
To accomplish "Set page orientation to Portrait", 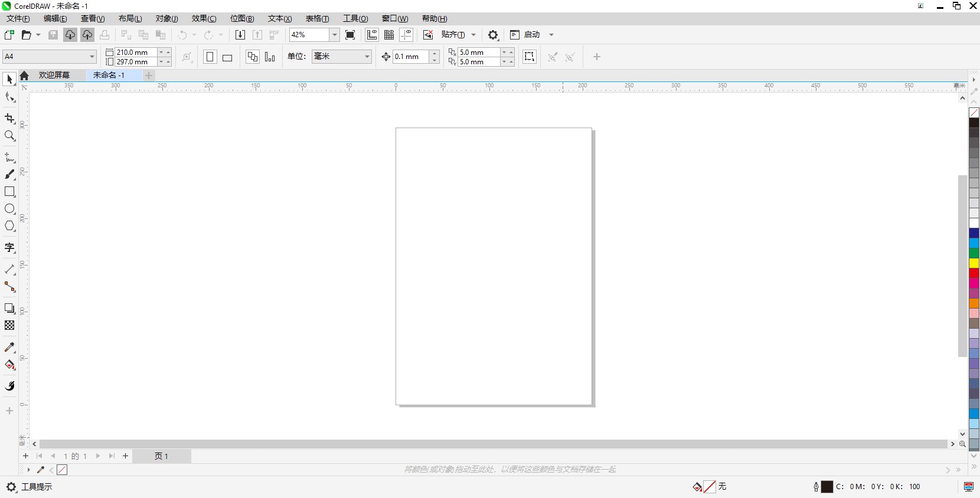I will (210, 57).
